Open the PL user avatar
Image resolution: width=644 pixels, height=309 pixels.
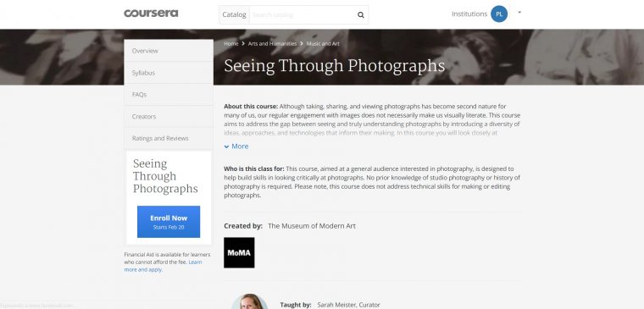[x=499, y=14]
